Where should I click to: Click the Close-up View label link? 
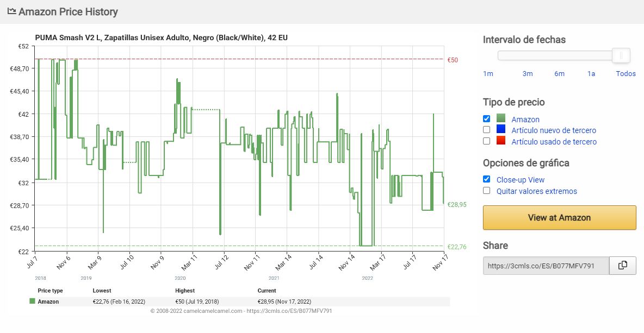(521, 180)
